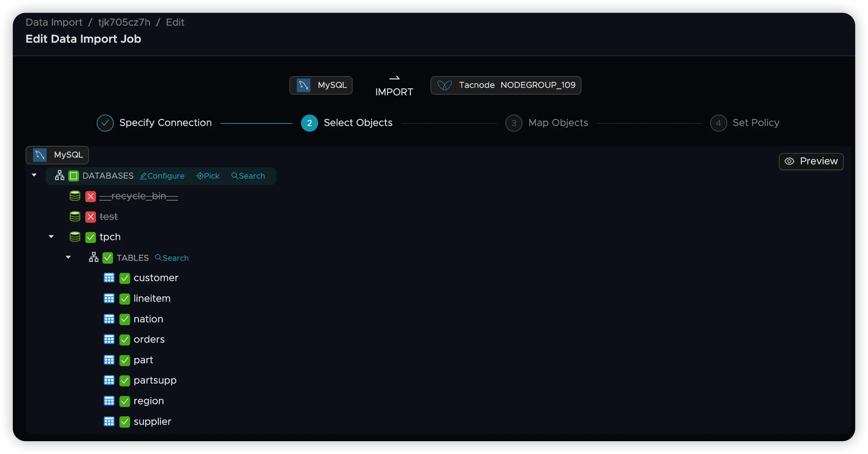Viewport: 868px width, 454px height.
Task: Toggle the red X on __recycle_bin__
Action: [91, 196]
